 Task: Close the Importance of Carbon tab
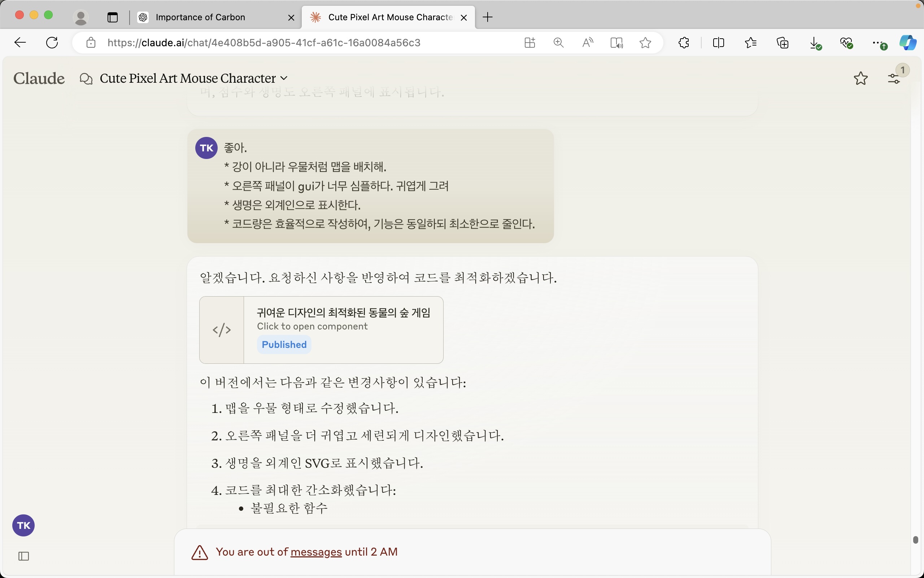291,18
